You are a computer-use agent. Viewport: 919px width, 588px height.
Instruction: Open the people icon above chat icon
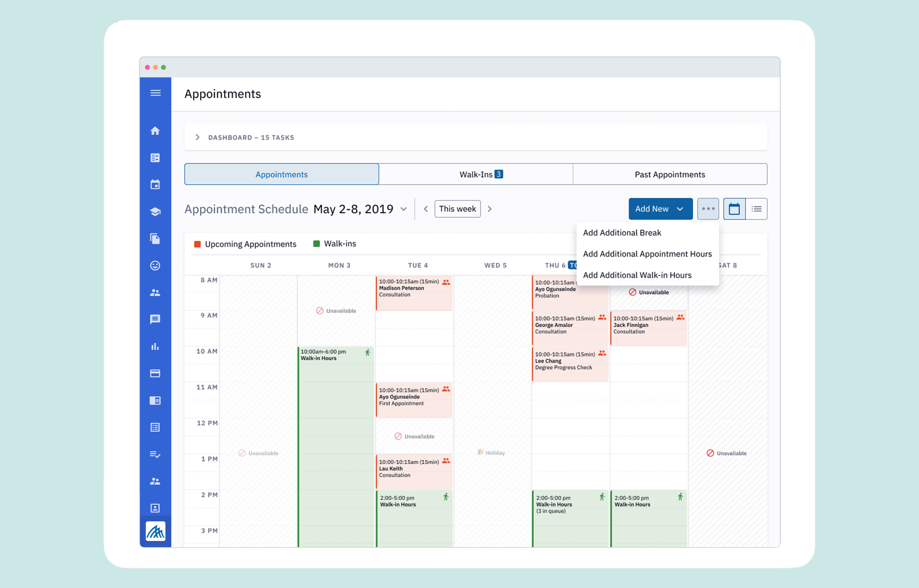tap(155, 293)
